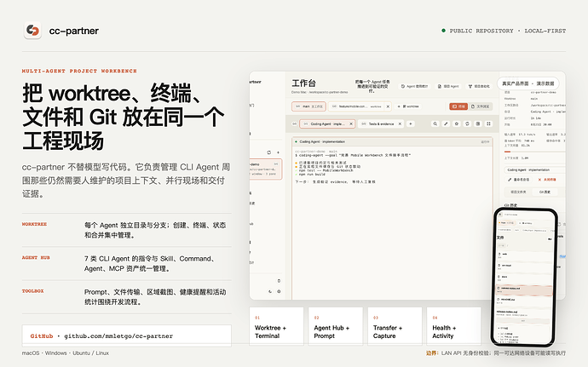Click the settings gear icon in the sidebar
The image size is (588, 367).
[x=279, y=291]
